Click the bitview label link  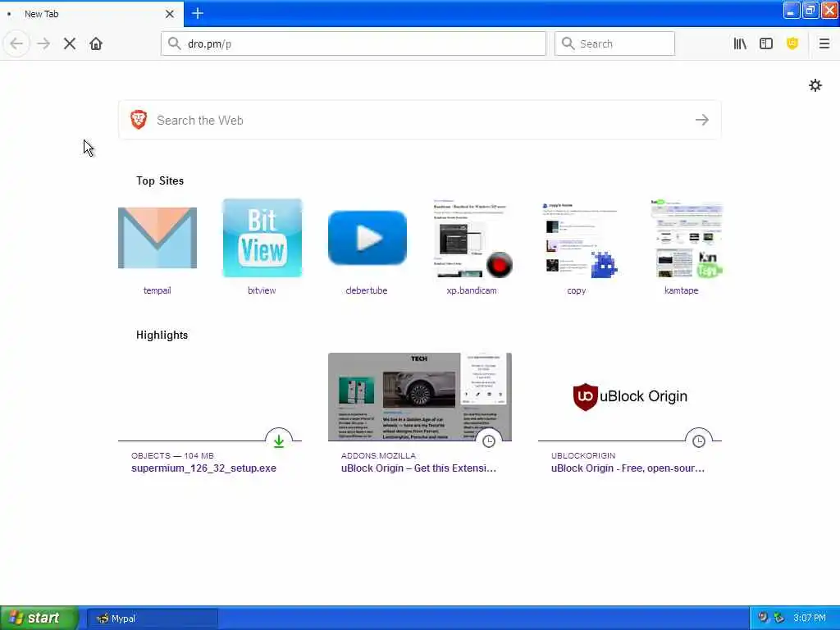coord(262,290)
